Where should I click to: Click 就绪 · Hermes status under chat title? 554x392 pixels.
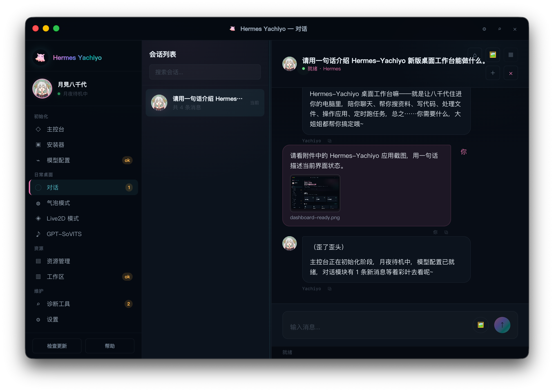pyautogui.click(x=324, y=69)
